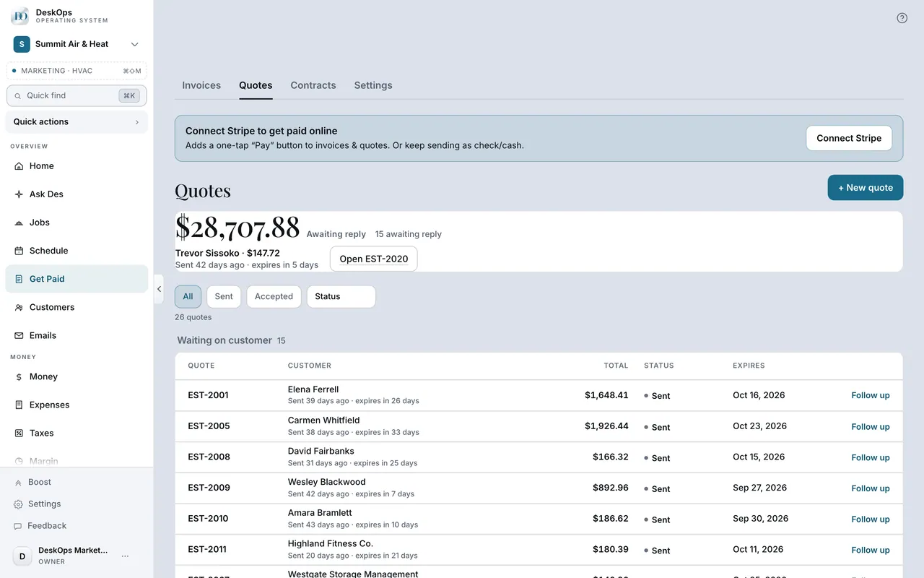Follow up on EST-2008 David Fairbanks
Screen dimensions: 924x578
(x=871, y=457)
